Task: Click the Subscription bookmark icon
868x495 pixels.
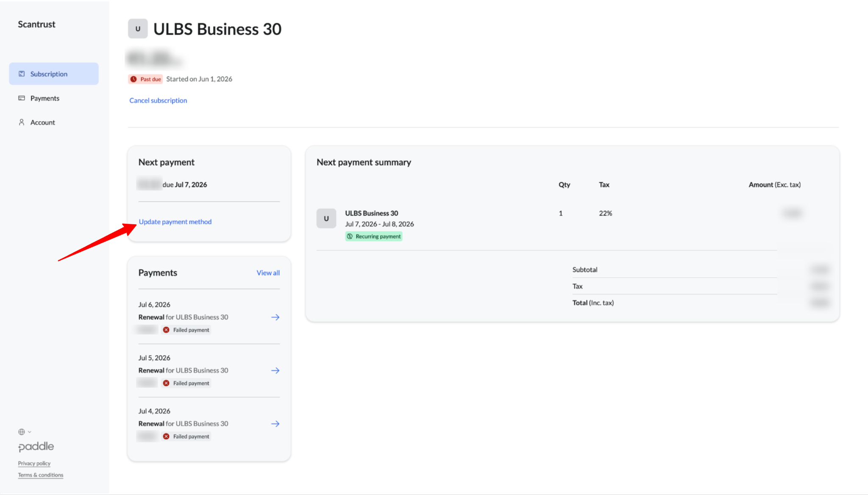Action: 22,74
